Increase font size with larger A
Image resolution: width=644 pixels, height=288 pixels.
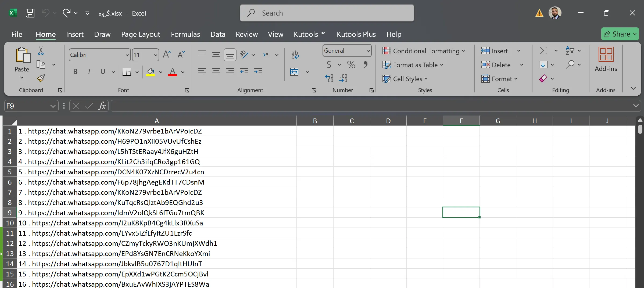coord(167,55)
